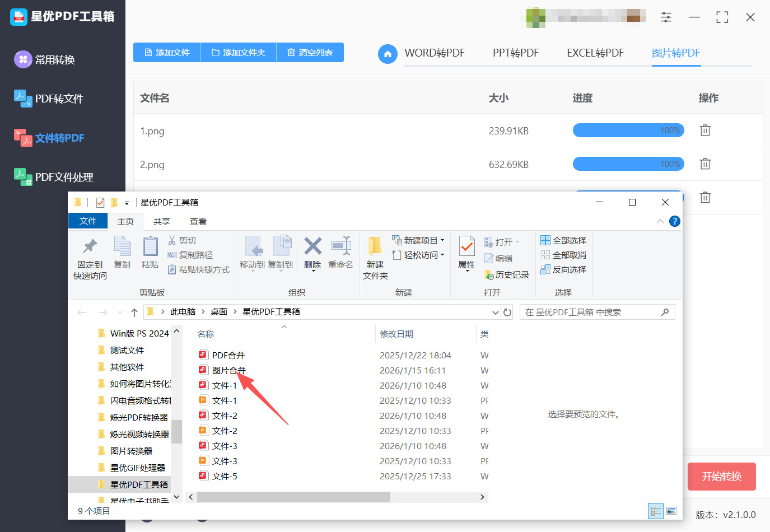Click 全部取消 in Explorer ribbon

click(563, 255)
